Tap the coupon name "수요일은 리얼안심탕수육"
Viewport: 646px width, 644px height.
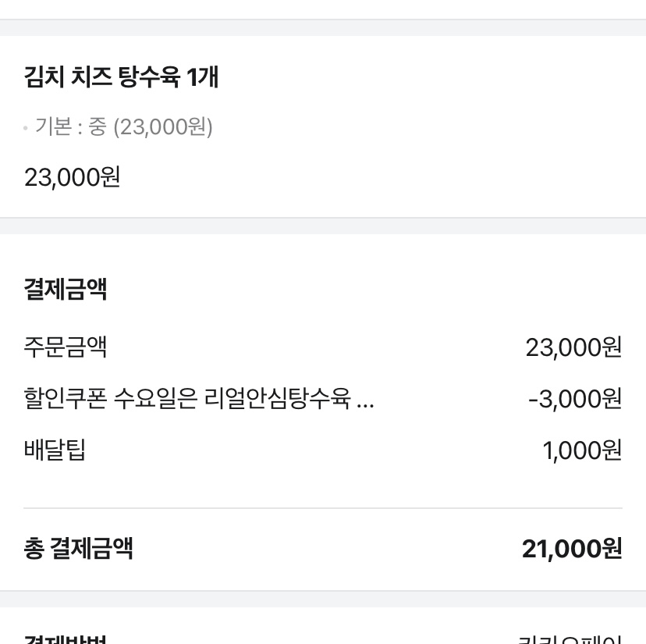pos(230,399)
